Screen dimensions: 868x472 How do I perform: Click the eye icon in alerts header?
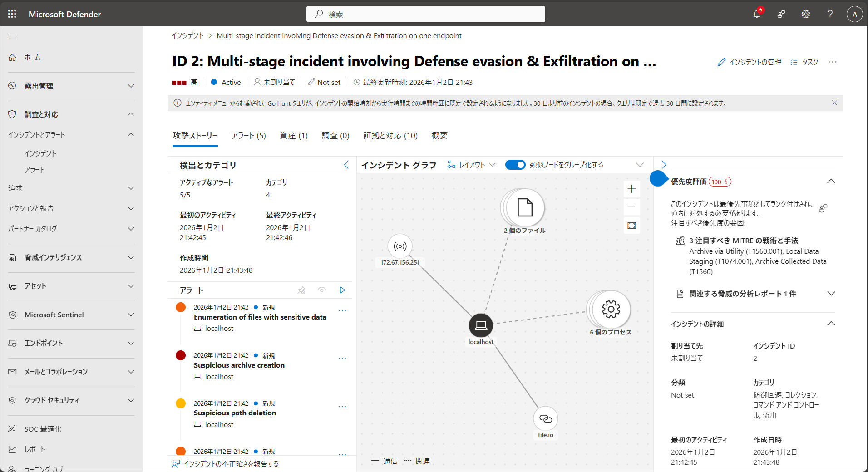tap(322, 290)
